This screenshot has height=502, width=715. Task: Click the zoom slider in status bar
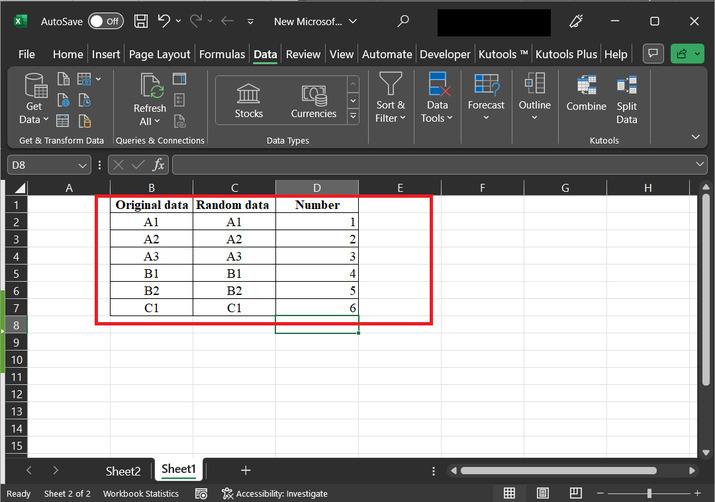click(648, 493)
